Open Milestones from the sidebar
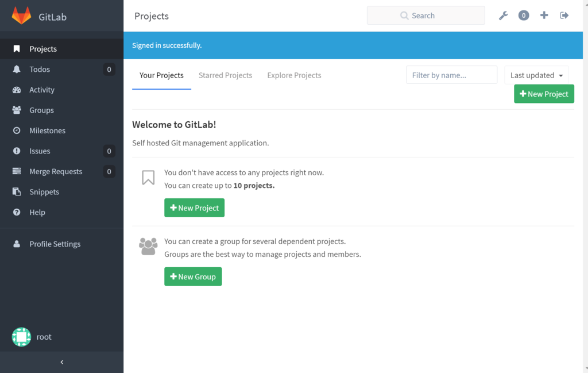This screenshot has width=588, height=373. click(x=61, y=130)
